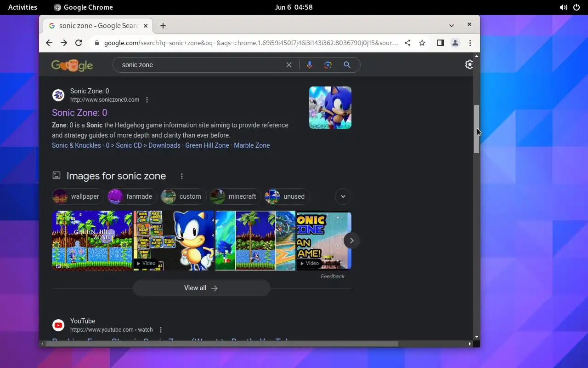Click the Google logo
This screenshot has width=588, height=368.
click(72, 65)
